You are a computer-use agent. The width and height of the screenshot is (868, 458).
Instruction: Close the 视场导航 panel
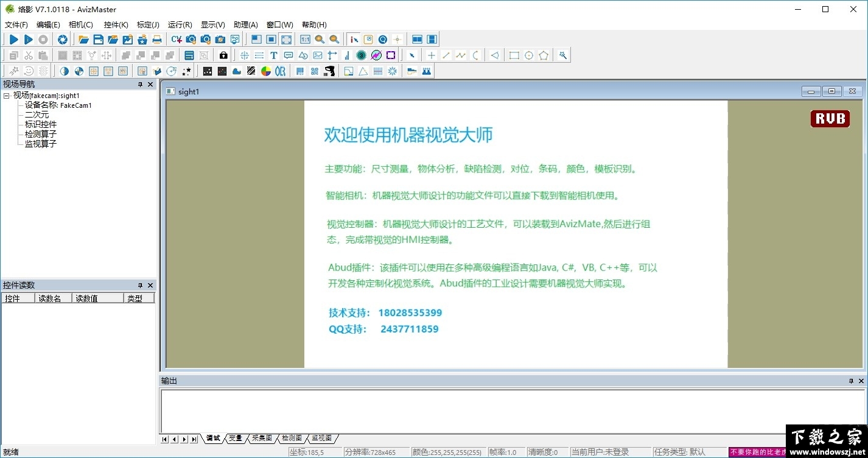[x=150, y=85]
